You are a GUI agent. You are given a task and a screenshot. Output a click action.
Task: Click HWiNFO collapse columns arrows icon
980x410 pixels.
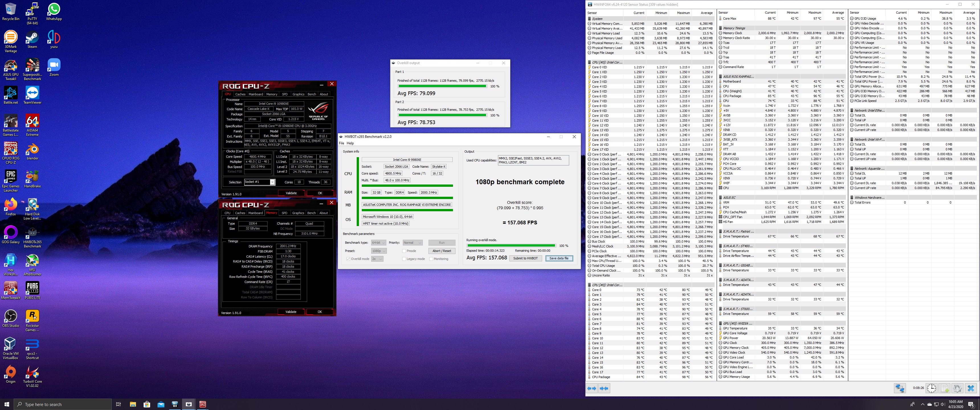604,388
